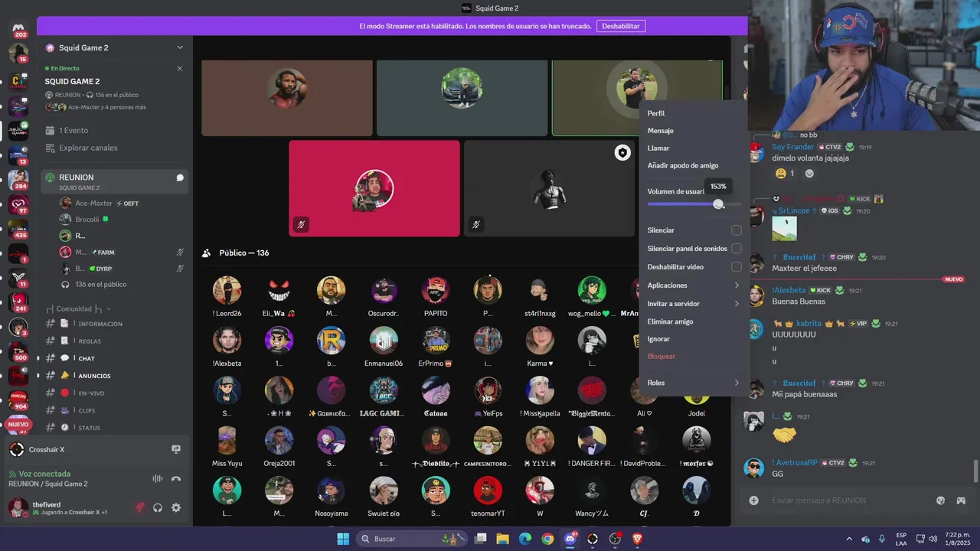Check the Deshabilitar vídeo checkbox
The height and width of the screenshot is (551, 980).
click(736, 267)
